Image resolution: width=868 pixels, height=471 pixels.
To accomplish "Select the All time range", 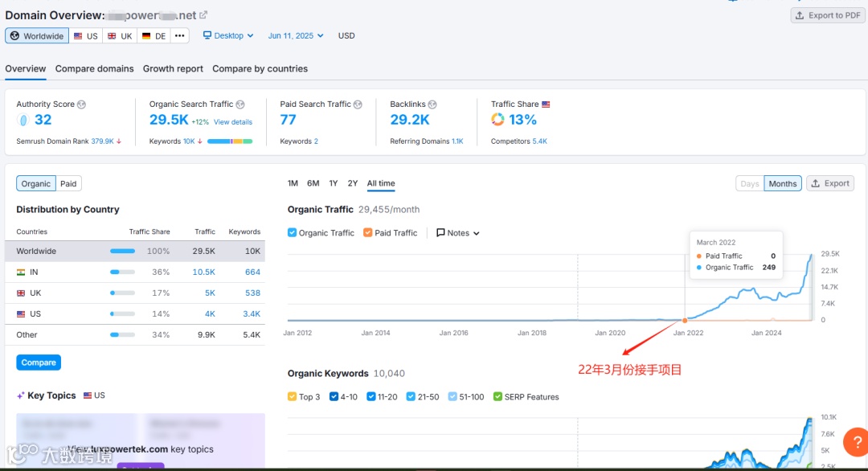I will 381,183.
